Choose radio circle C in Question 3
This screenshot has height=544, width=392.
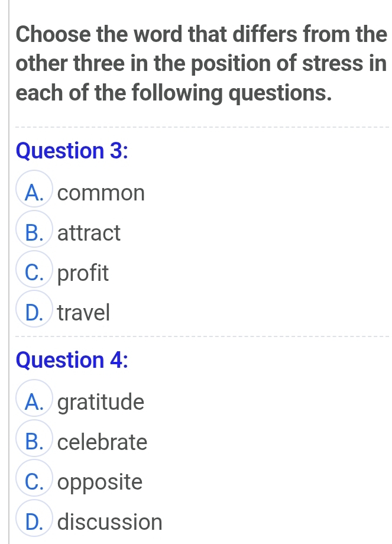click(x=37, y=273)
